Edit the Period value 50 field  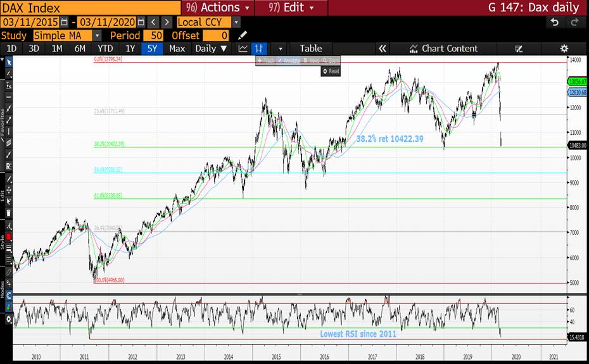tap(153, 35)
